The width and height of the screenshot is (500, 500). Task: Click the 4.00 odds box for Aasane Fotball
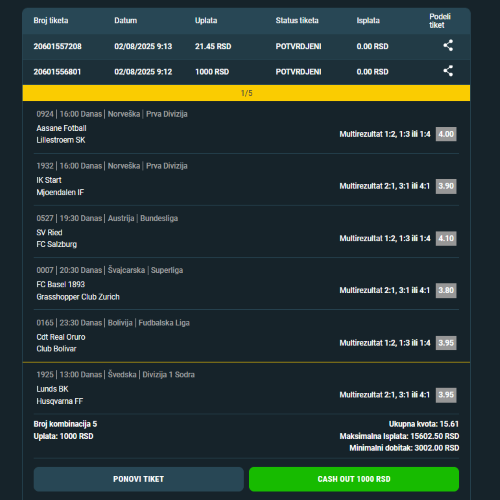click(x=446, y=134)
